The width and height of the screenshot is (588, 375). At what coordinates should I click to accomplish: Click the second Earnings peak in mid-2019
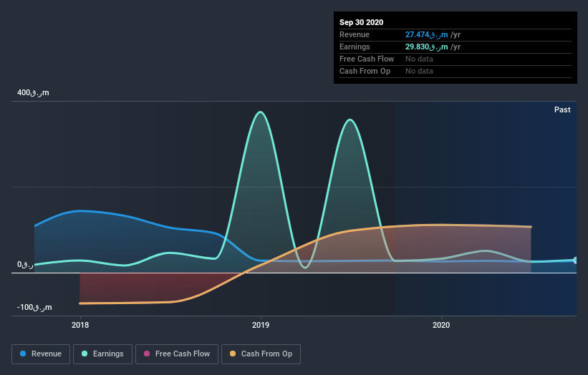(x=350, y=120)
